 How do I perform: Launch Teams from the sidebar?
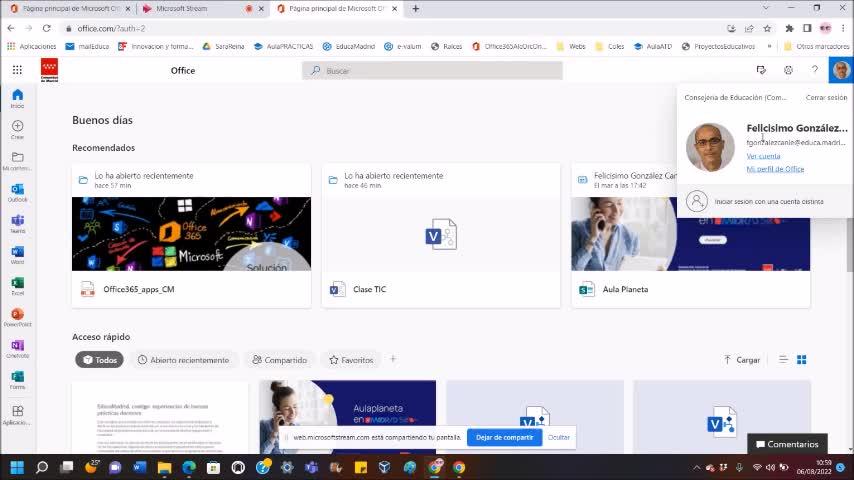17,223
